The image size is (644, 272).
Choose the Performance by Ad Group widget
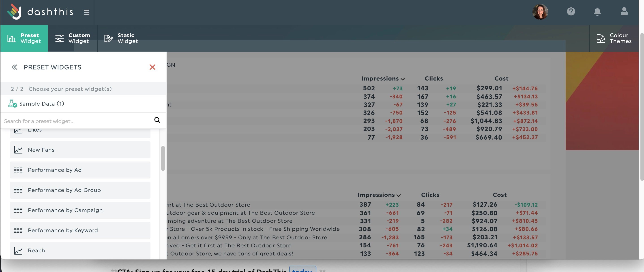point(80,190)
